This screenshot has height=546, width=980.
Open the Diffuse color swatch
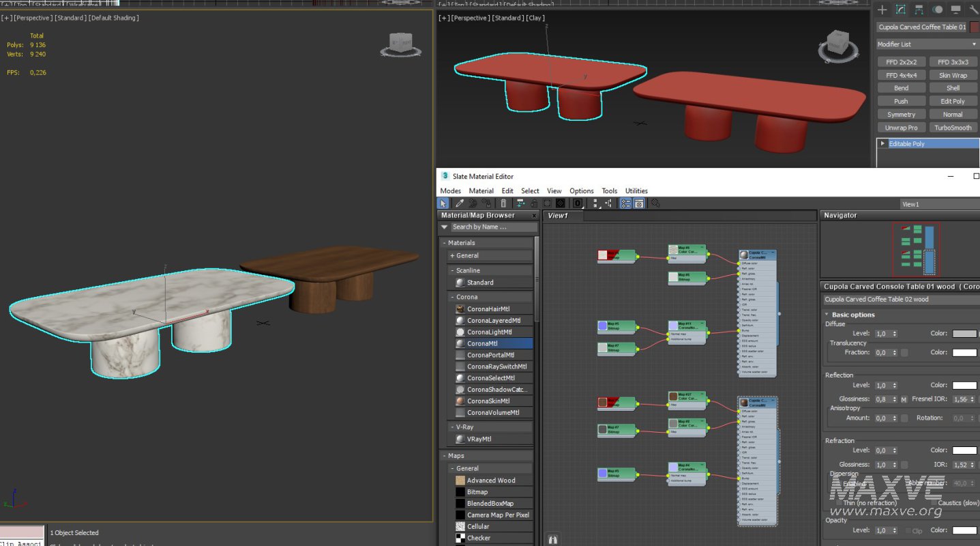(x=964, y=334)
